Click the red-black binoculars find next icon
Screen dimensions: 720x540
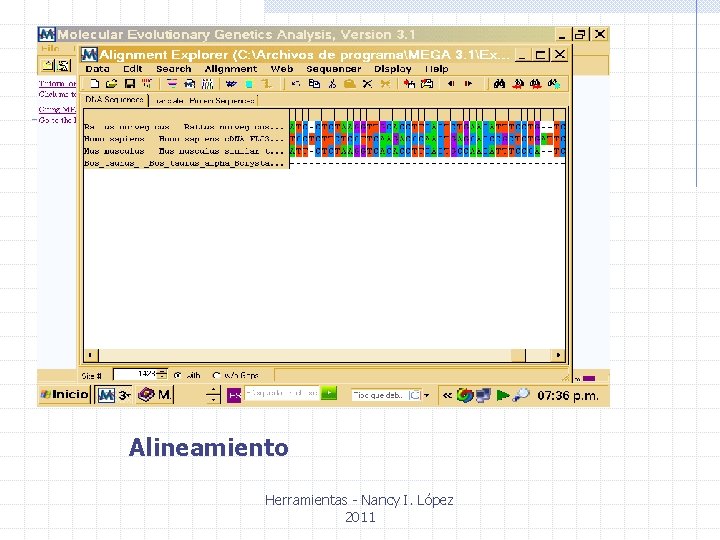[x=535, y=84]
